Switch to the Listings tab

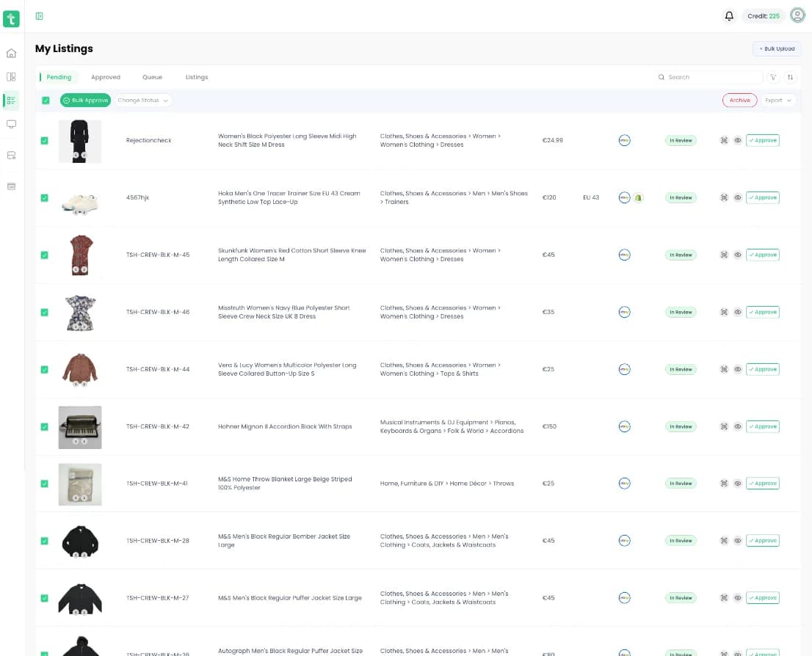(x=197, y=77)
